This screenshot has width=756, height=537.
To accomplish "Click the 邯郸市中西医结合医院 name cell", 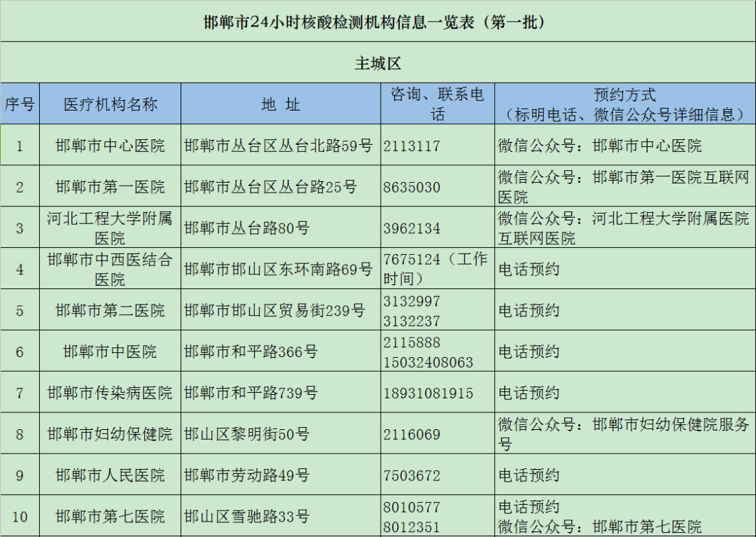I will (x=111, y=269).
